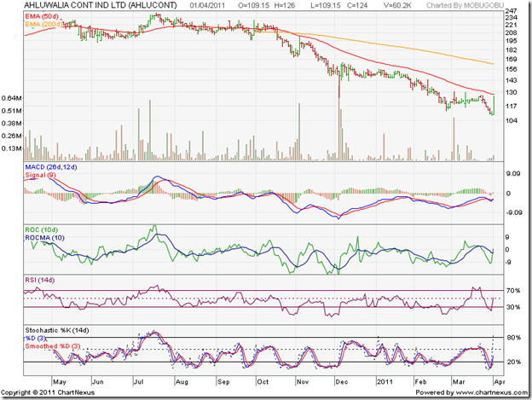The image size is (532, 400).
Task: Click the volume value V=60.2K
Action: [397, 5]
